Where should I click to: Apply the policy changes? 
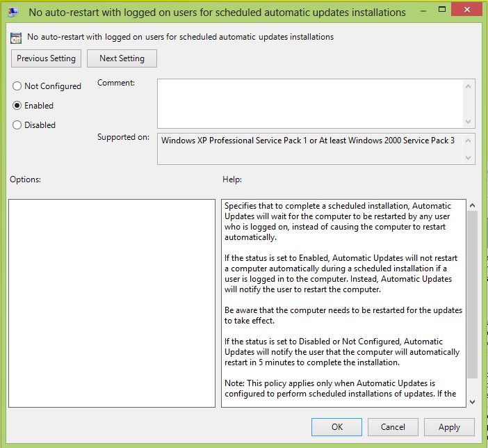pos(449,427)
